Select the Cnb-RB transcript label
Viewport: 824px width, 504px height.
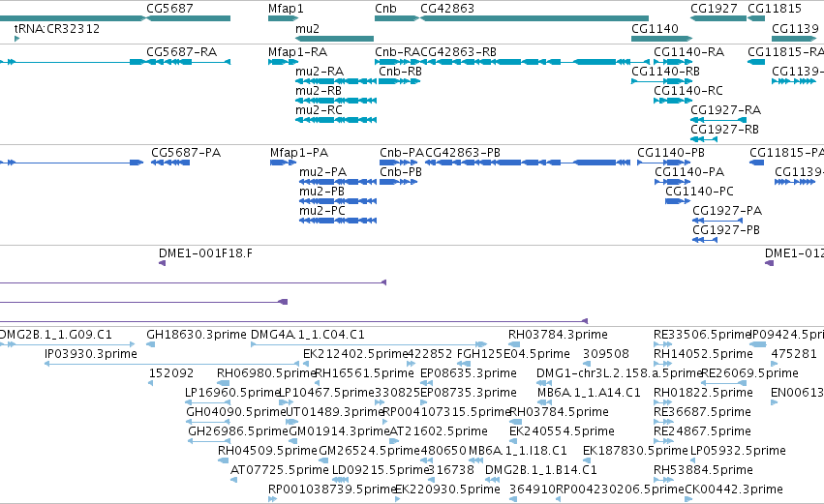[x=401, y=72]
